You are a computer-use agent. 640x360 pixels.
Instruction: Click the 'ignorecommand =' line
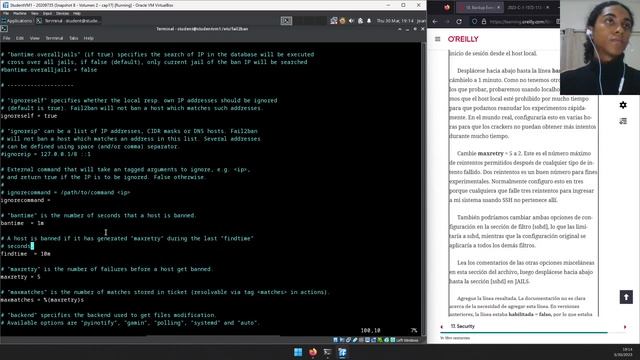tap(26, 200)
